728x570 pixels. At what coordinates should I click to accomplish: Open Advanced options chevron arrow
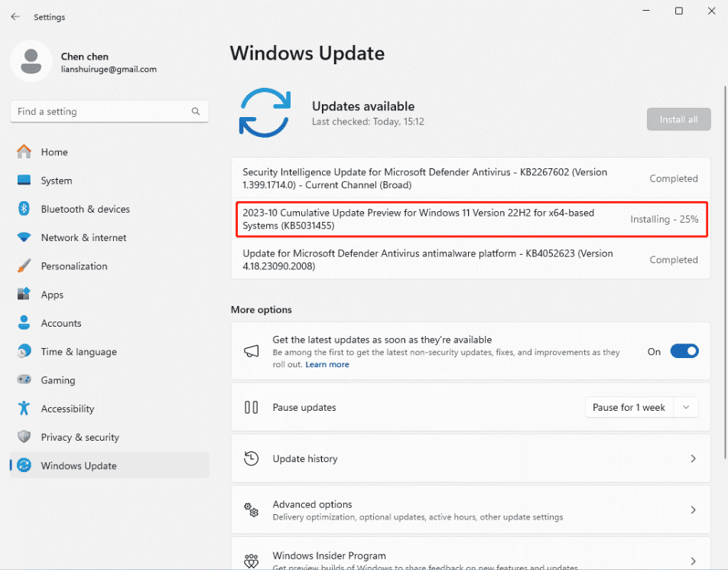coord(693,510)
